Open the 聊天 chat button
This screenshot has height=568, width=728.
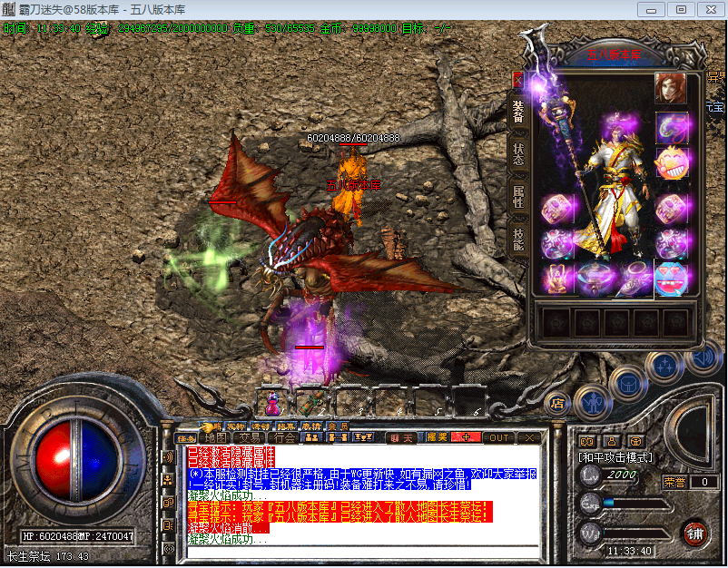point(401,437)
